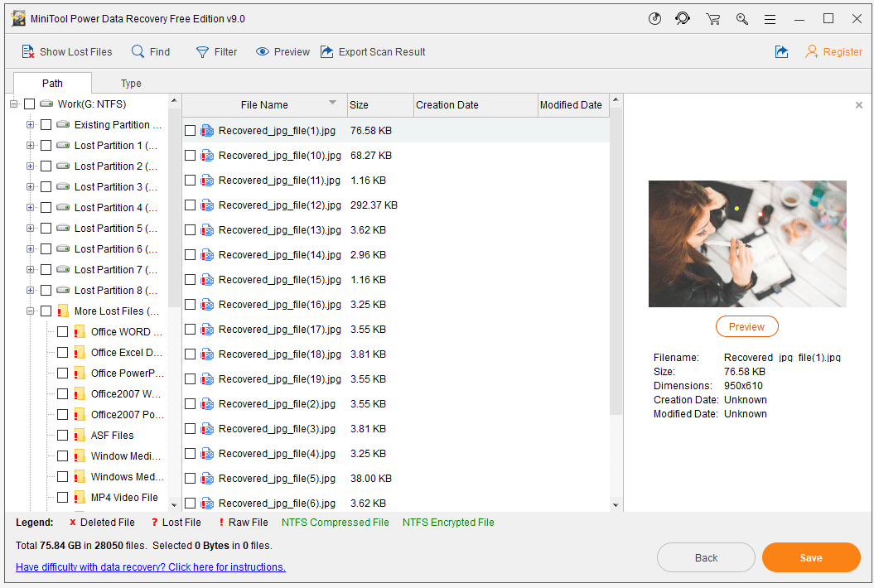Open the disc icon in title bar
The image size is (874, 588).
tap(655, 19)
